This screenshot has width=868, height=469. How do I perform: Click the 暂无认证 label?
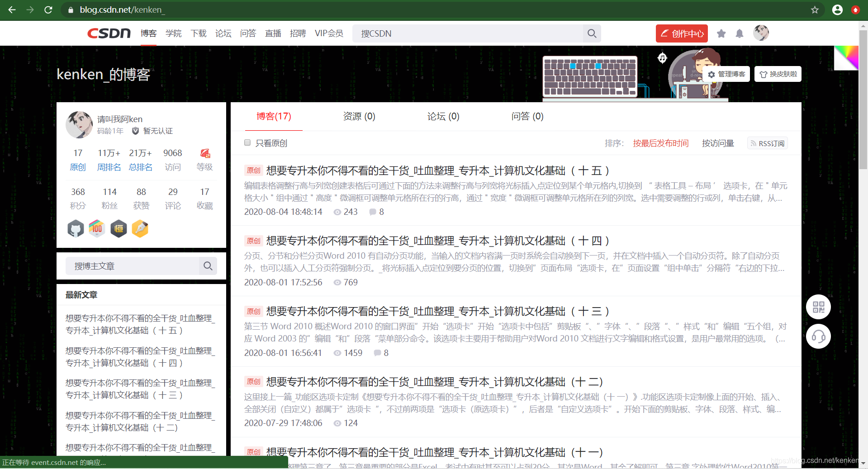click(158, 131)
